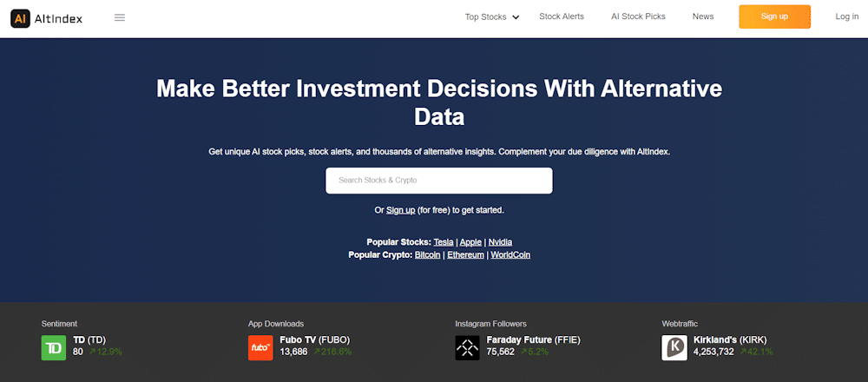Image resolution: width=868 pixels, height=382 pixels.
Task: Click the Log in link
Action: point(847,16)
